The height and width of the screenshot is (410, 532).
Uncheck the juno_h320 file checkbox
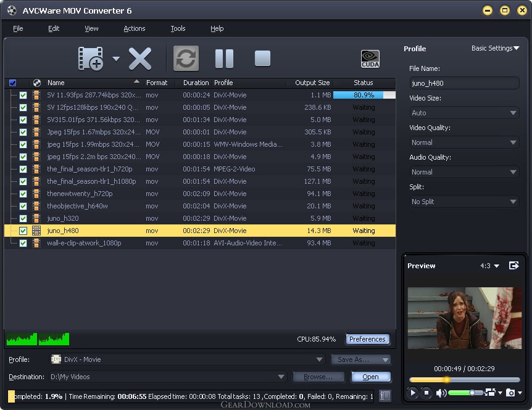(23, 218)
